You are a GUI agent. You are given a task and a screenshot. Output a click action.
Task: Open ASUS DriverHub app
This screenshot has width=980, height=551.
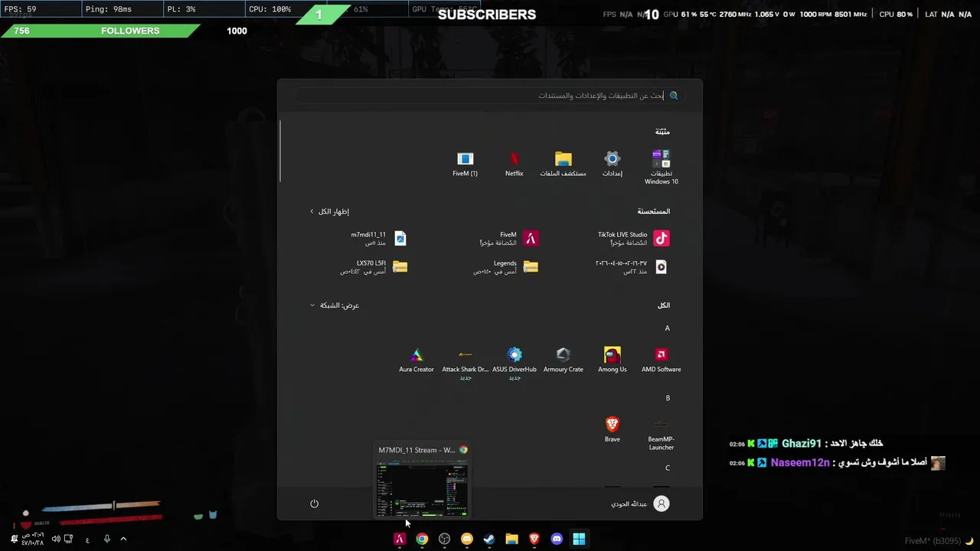(x=514, y=364)
